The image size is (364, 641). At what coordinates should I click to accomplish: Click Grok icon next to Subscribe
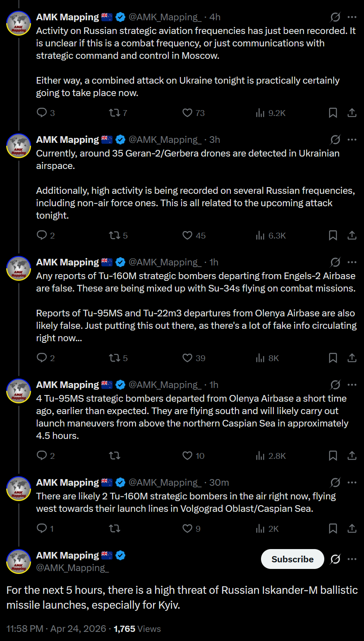point(335,559)
